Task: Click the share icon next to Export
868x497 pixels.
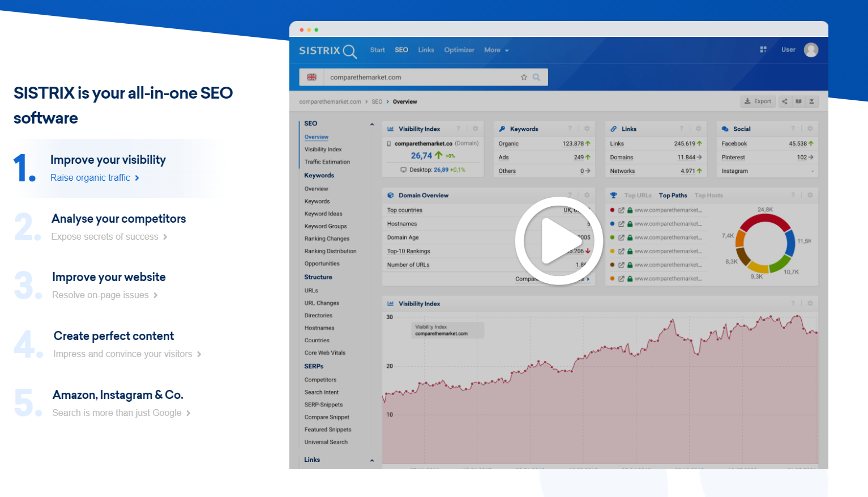Action: point(785,101)
